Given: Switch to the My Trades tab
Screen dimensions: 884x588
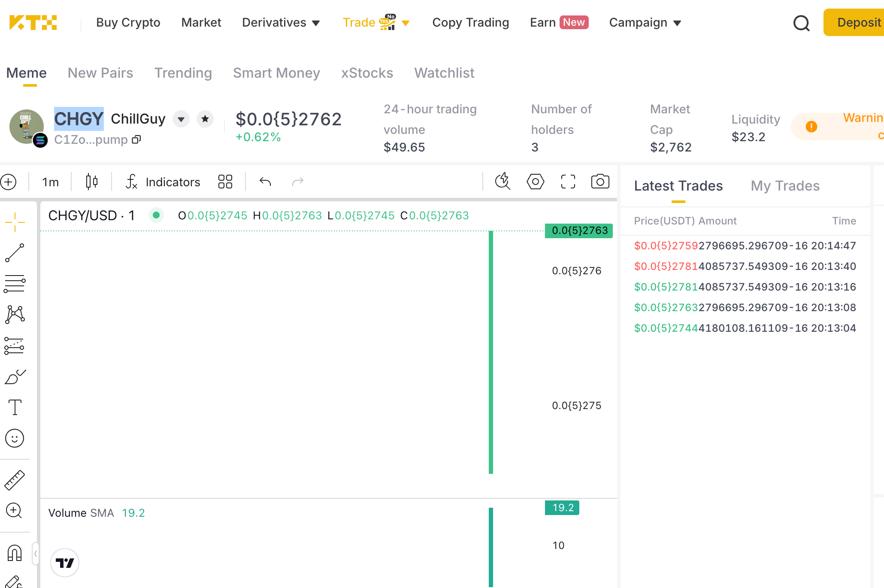Looking at the screenshot, I should coord(785,186).
